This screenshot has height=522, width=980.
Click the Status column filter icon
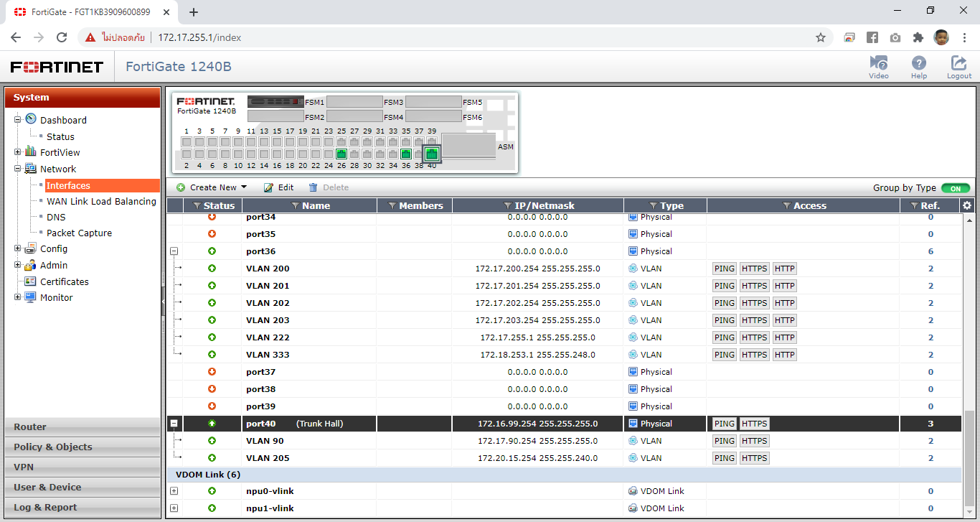coord(197,206)
